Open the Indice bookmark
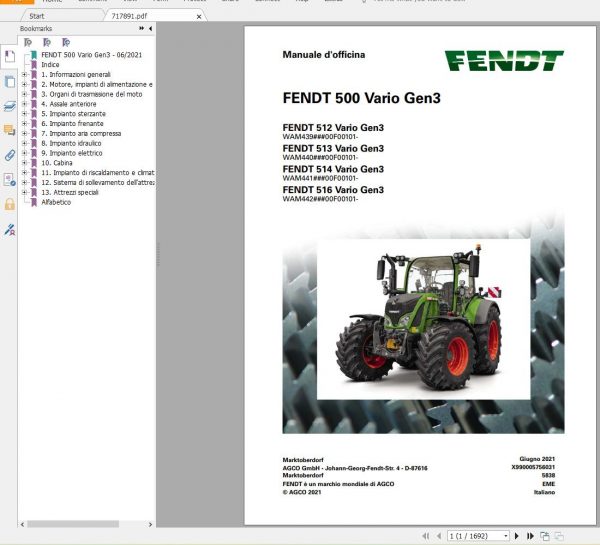Viewport: 600px width, 545px height. 50,65
